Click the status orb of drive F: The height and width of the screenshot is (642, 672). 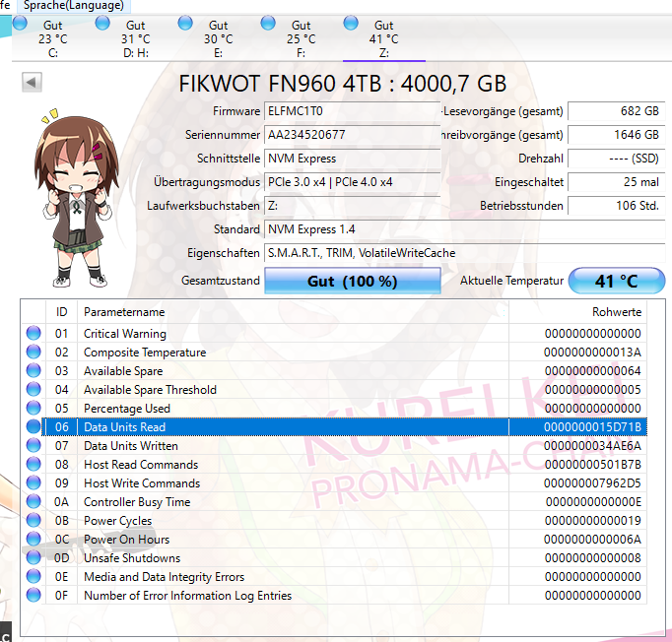(268, 23)
